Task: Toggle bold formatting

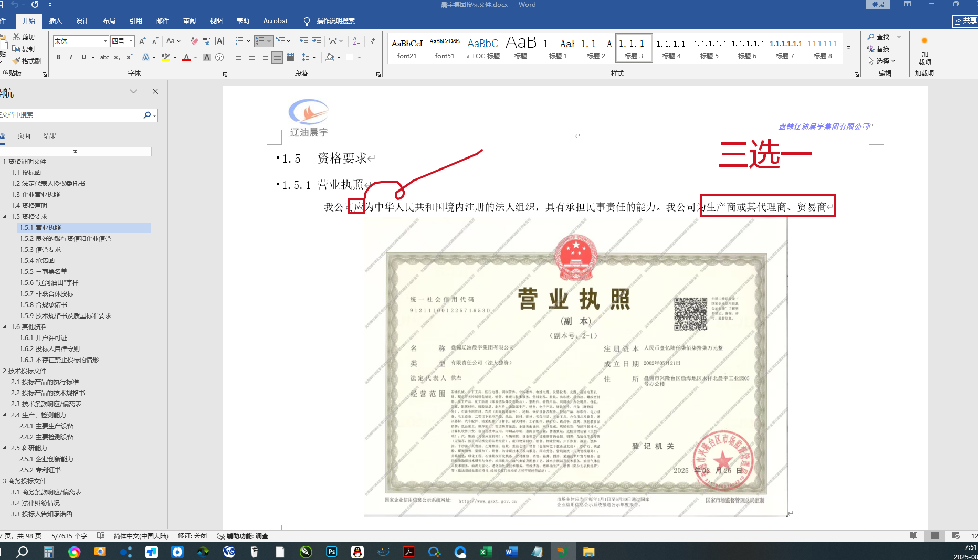Action: [x=58, y=57]
